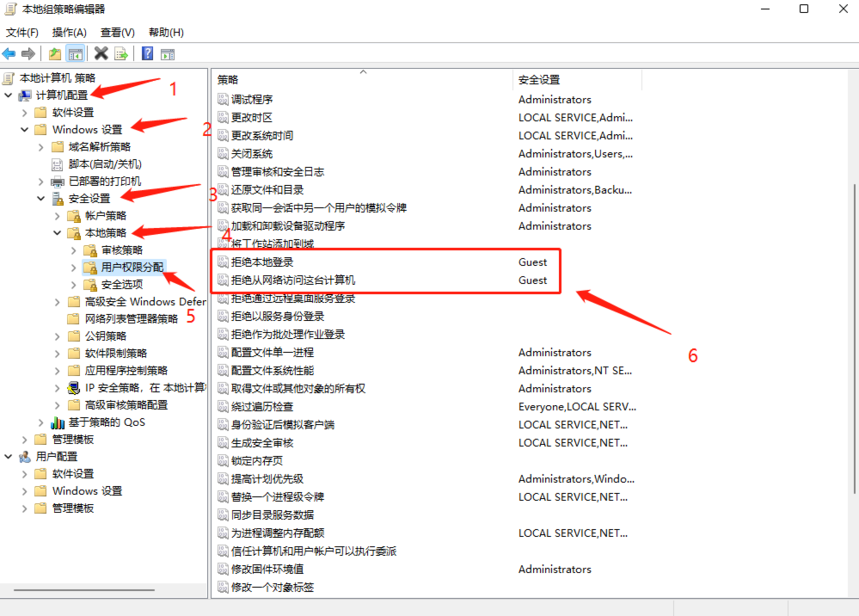The width and height of the screenshot is (859, 616).
Task: Toggle the show/hide console tree icon
Action: [x=75, y=54]
